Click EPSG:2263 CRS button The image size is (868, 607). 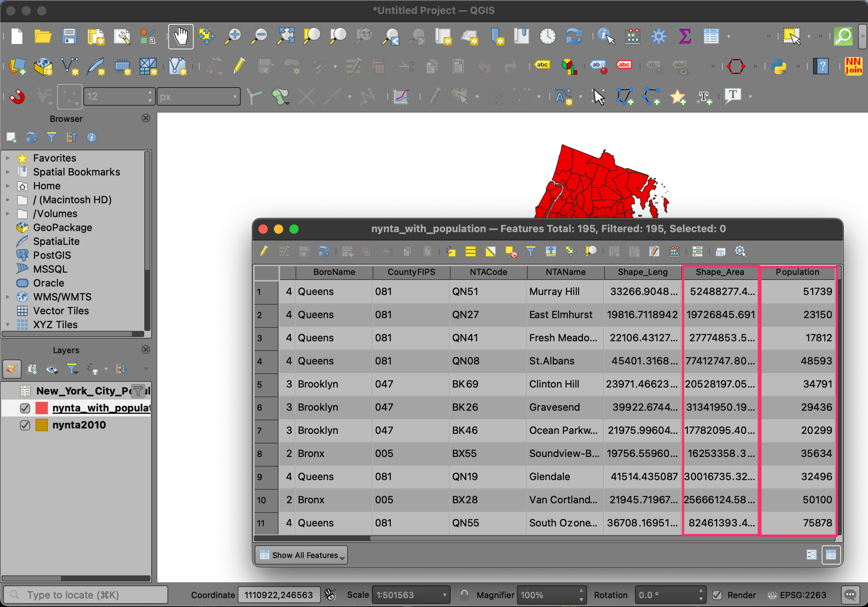797,595
